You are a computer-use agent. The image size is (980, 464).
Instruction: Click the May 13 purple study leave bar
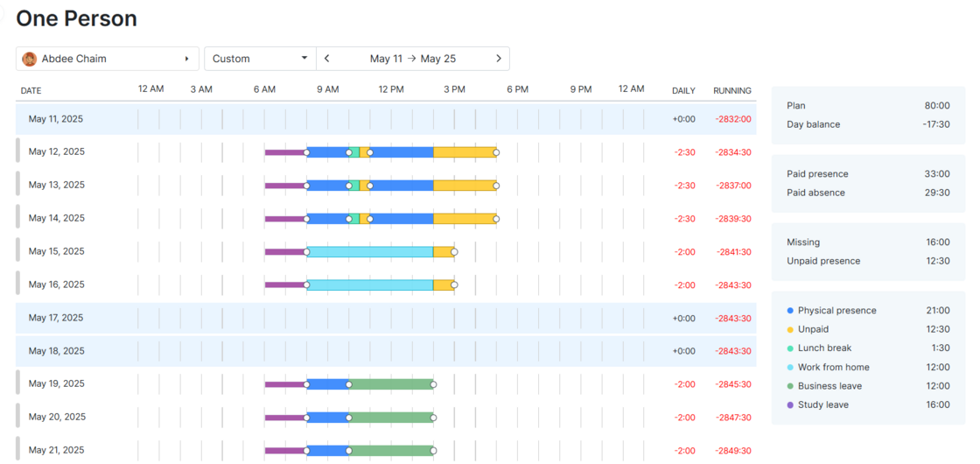click(284, 186)
